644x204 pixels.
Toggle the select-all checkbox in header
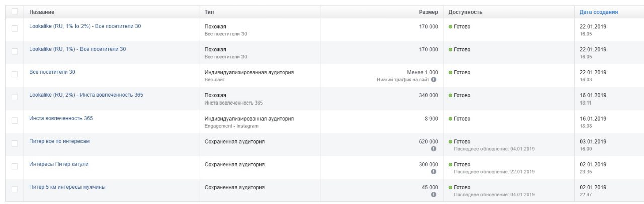[14, 11]
